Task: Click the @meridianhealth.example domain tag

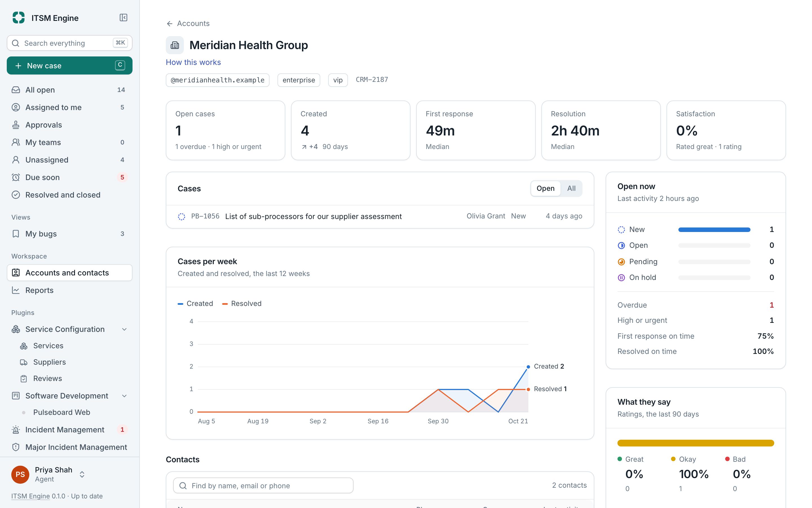Action: pyautogui.click(x=217, y=80)
